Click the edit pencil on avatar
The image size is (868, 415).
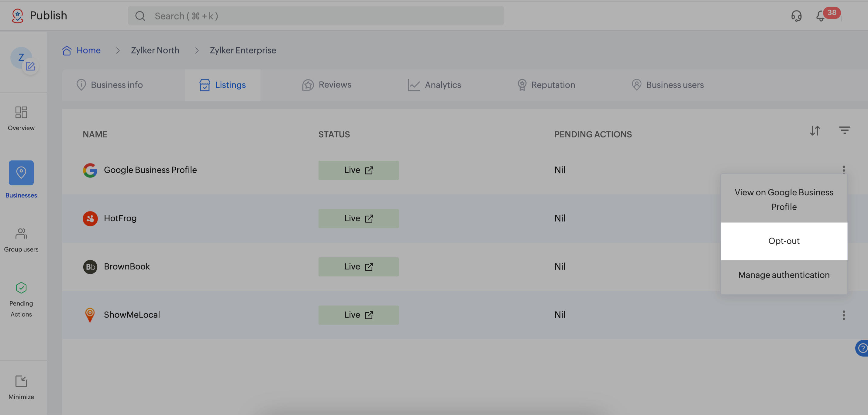30,66
